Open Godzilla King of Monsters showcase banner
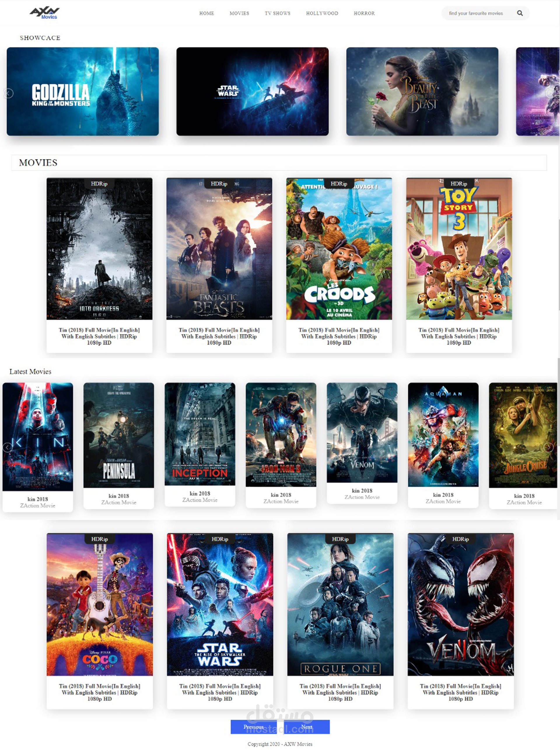560x750 pixels. pyautogui.click(x=83, y=92)
